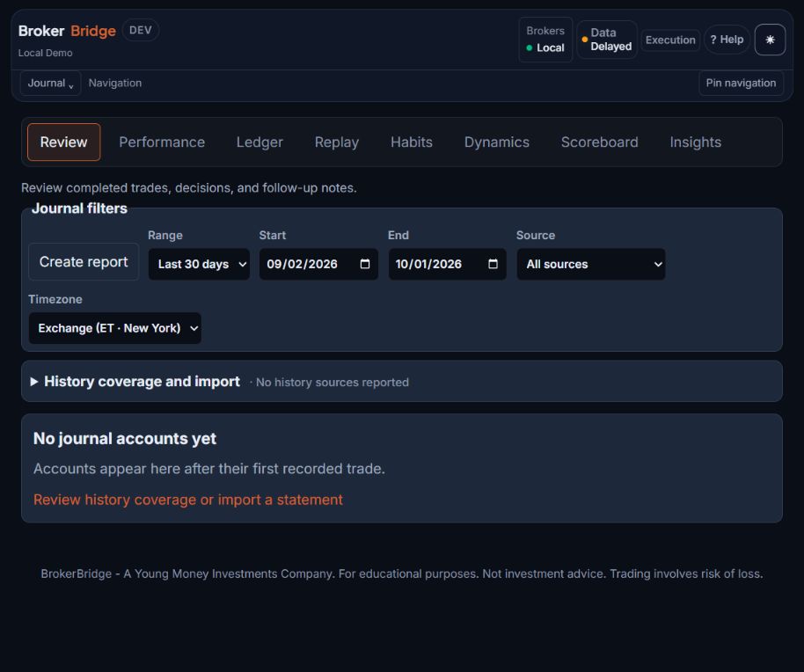
Task: Open calendar picker in End date field
Action: (493, 264)
